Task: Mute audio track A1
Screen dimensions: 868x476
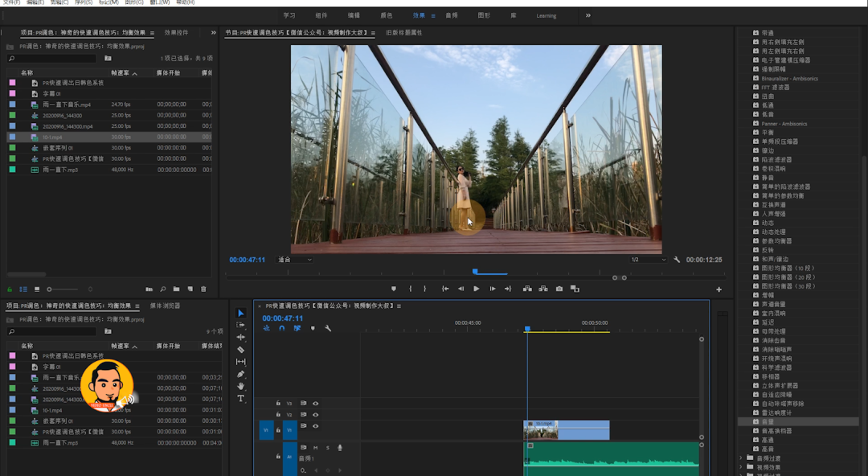Action: pos(316,448)
